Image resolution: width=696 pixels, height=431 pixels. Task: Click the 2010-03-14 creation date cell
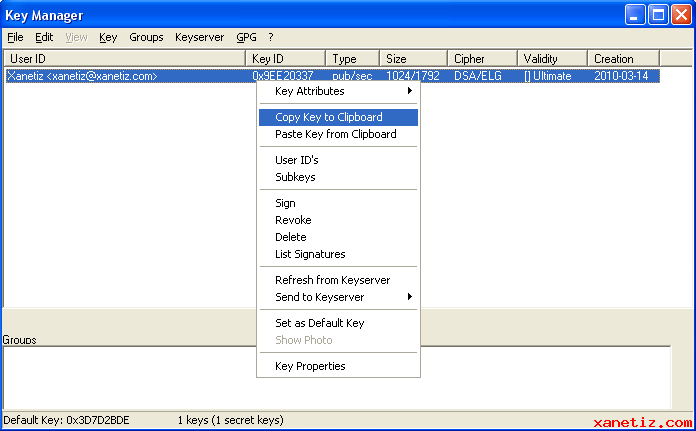click(x=621, y=76)
